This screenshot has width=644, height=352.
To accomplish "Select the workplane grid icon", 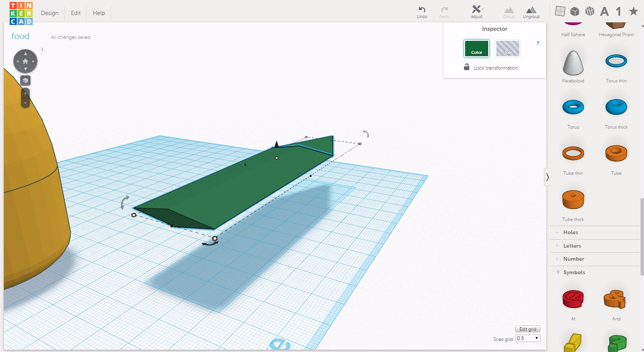I will click(560, 11).
